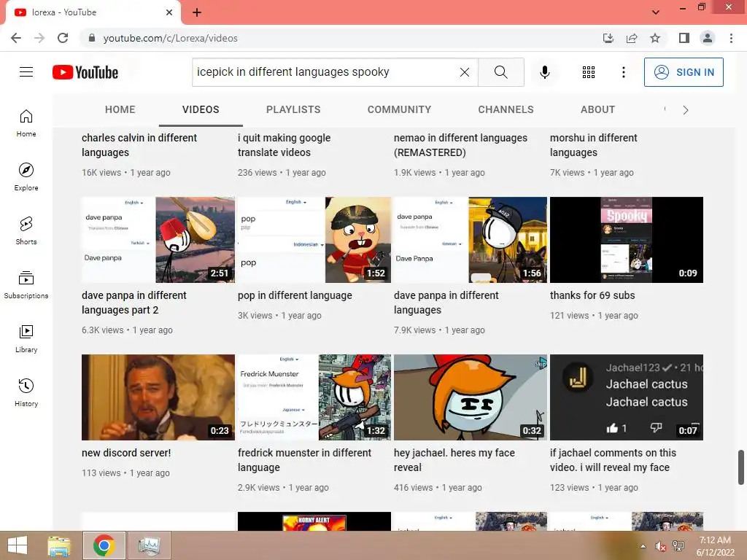This screenshot has width=747, height=560.
Task: Open 'charles calvin in different languages' video
Action: click(x=139, y=145)
